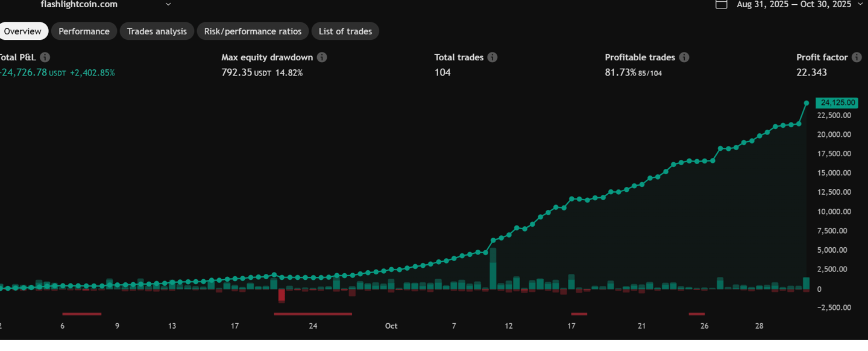868x351 pixels.
Task: Open the Max equity drawdown info icon
Action: point(322,57)
